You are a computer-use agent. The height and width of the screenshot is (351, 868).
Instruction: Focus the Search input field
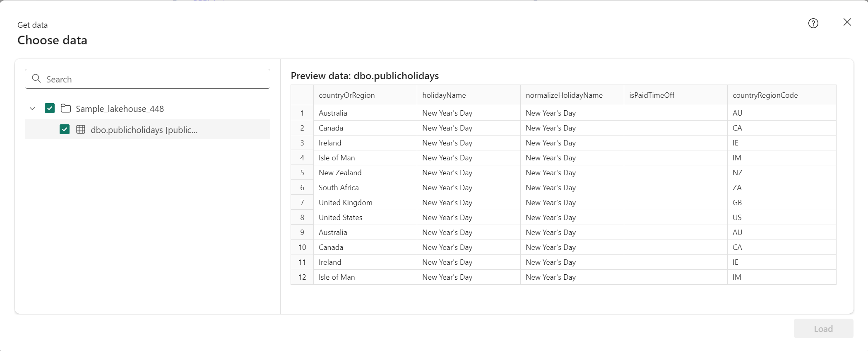(x=147, y=79)
